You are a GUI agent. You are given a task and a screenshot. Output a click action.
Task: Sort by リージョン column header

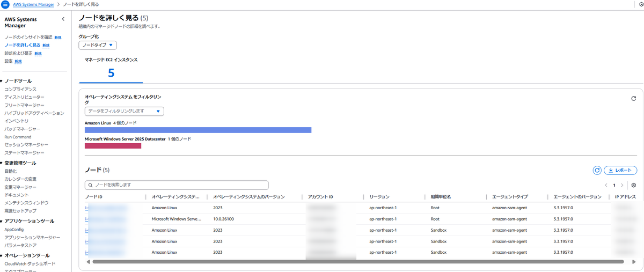click(379, 197)
